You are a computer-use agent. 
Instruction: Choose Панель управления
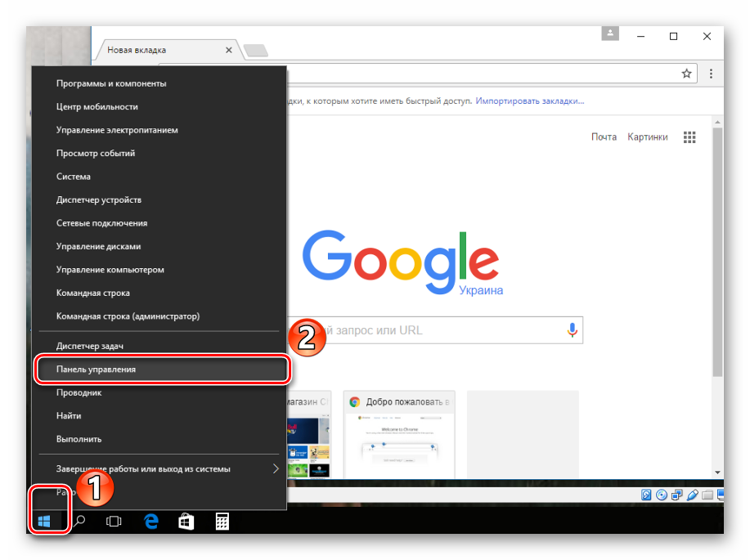(x=159, y=370)
